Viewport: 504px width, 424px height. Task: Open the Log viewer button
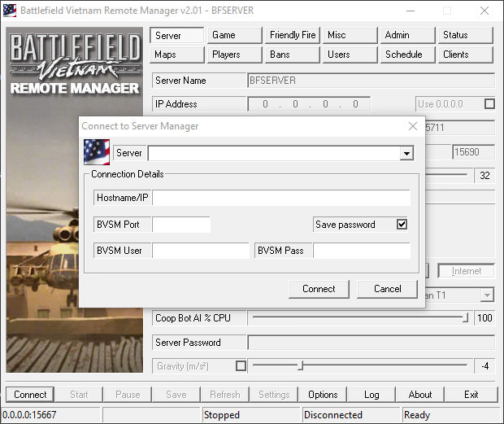click(x=371, y=395)
